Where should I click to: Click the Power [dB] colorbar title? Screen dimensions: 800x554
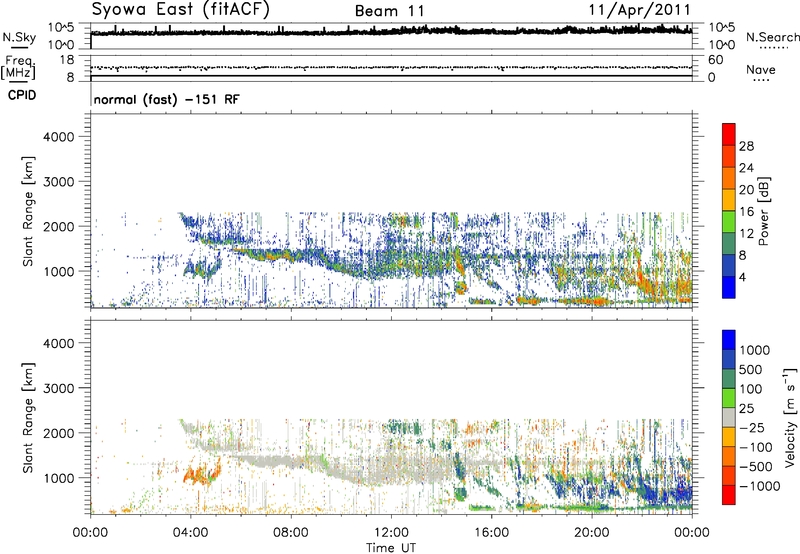pyautogui.click(x=763, y=211)
